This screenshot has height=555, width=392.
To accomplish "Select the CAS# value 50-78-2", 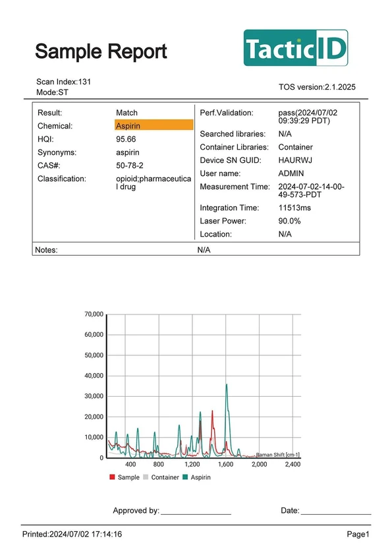I will tap(130, 165).
